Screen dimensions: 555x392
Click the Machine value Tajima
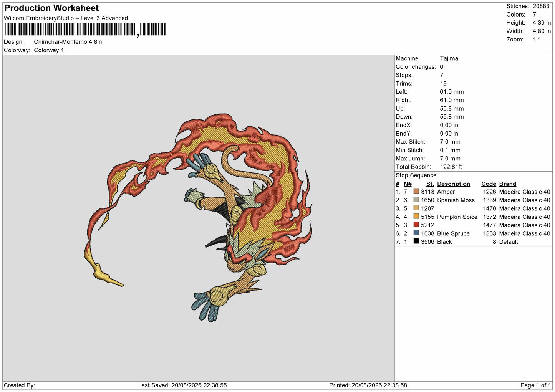[x=449, y=58]
